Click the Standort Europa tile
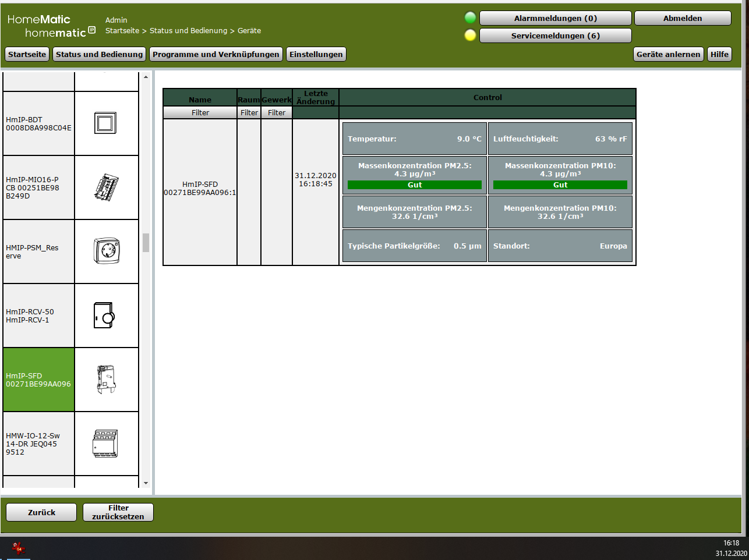Screen dimensions: 749x560 coord(560,246)
